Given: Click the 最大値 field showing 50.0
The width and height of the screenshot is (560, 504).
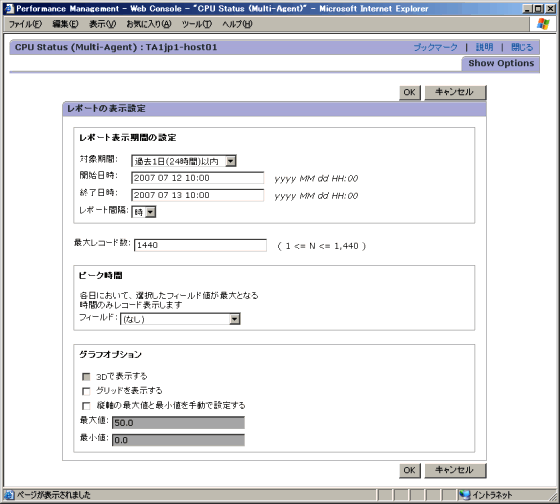Looking at the screenshot, I should click(179, 423).
